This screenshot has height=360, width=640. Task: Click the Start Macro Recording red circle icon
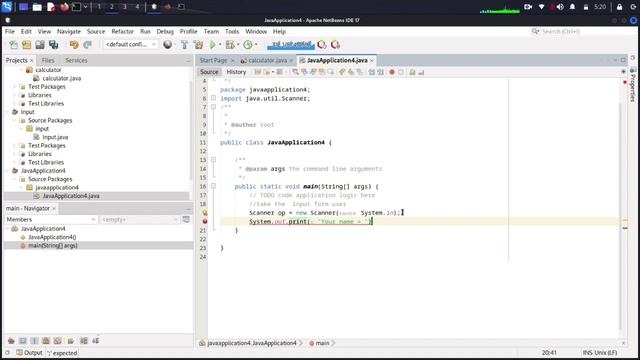(392, 72)
